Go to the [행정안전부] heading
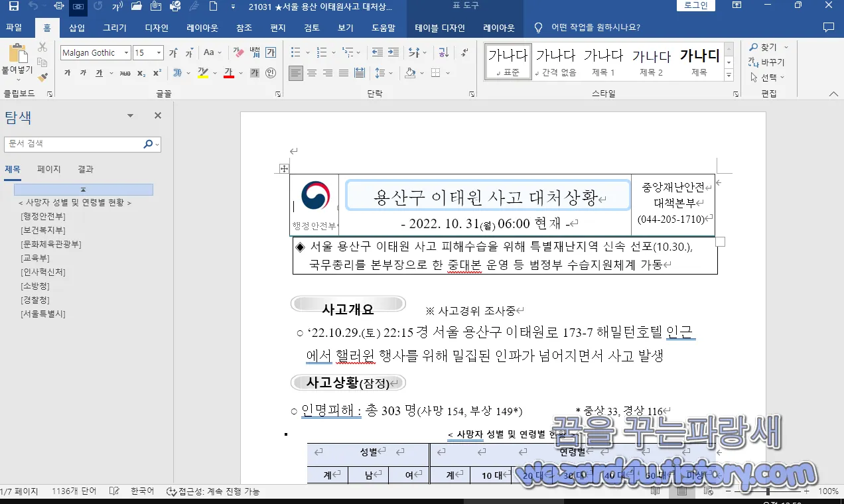844x504 pixels. pos(43,216)
